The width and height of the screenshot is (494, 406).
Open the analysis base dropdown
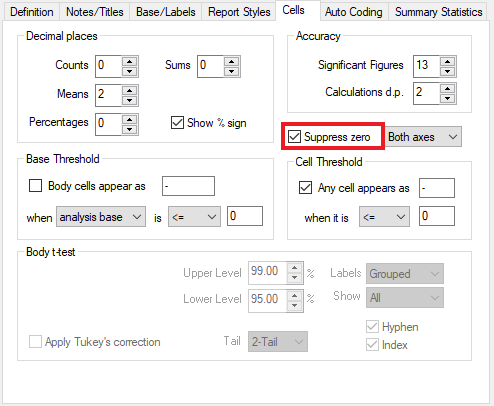[101, 217]
